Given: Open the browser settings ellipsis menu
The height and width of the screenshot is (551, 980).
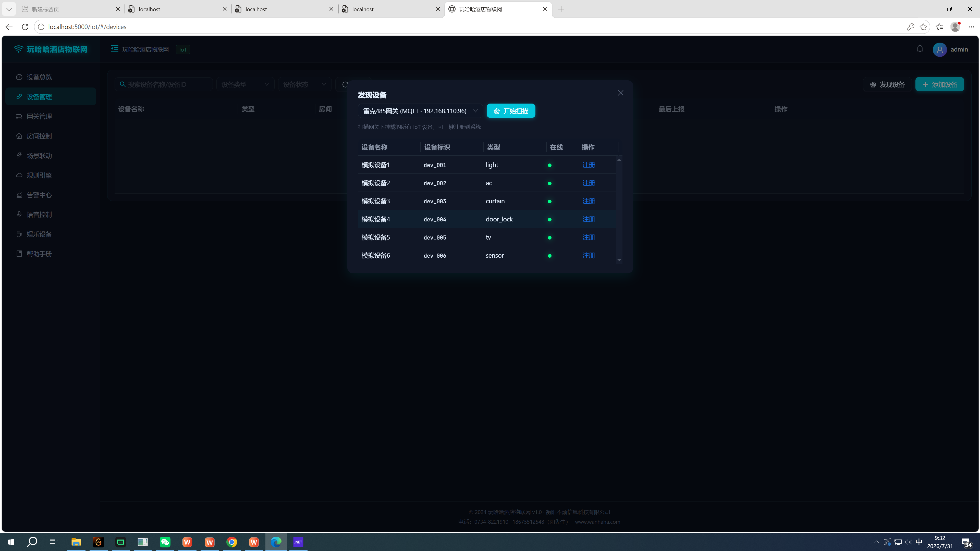Looking at the screenshot, I should [971, 27].
